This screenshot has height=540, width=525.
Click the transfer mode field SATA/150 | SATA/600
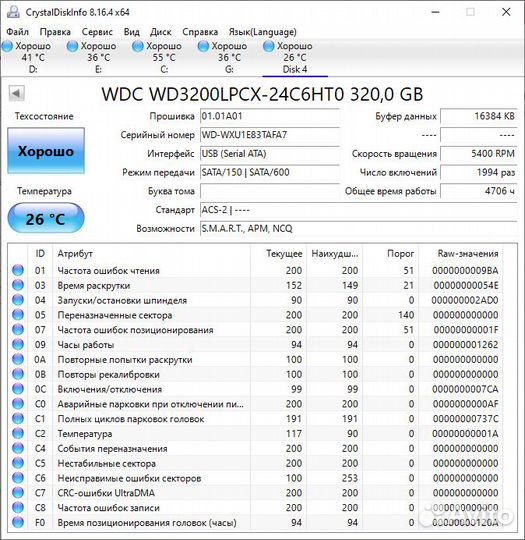pyautogui.click(x=270, y=172)
